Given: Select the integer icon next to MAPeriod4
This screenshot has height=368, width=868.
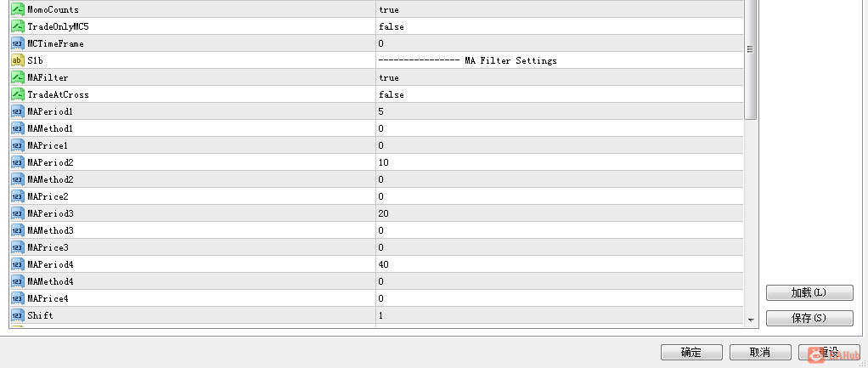Looking at the screenshot, I should pos(18,264).
